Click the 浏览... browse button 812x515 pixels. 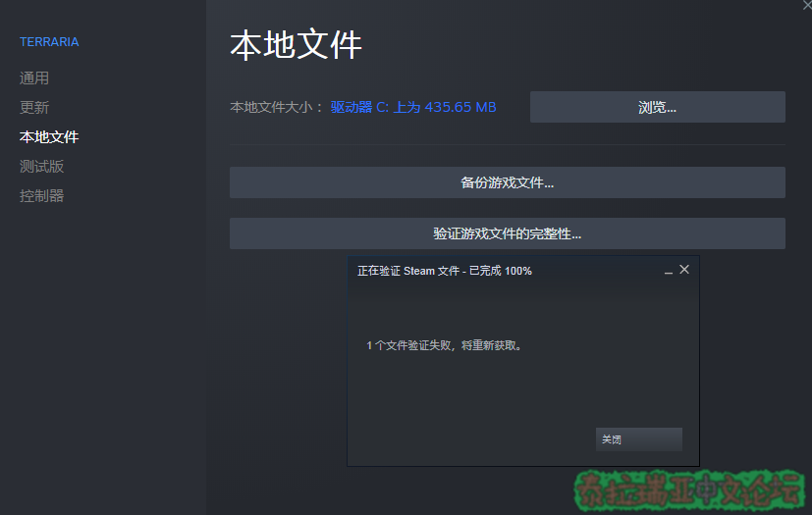pos(657,107)
